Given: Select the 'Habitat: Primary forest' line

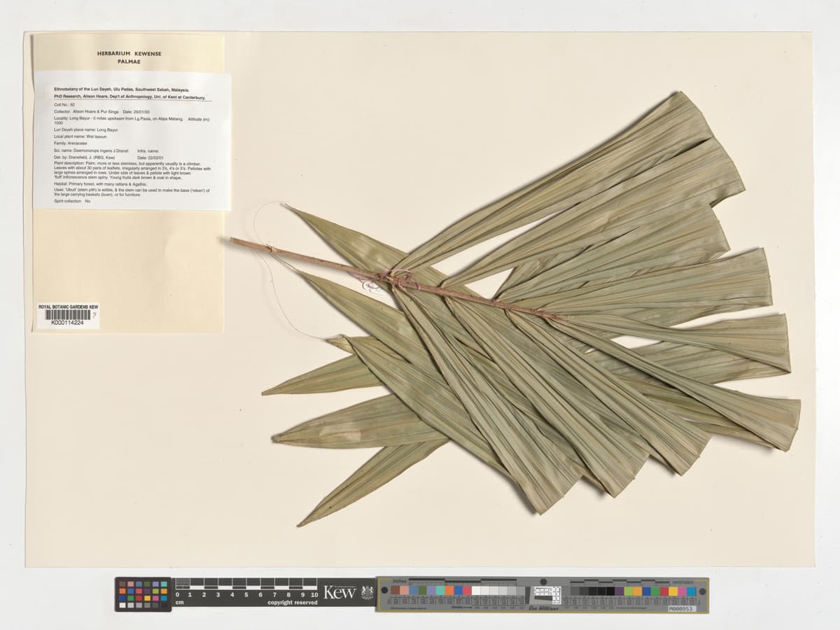Looking at the screenshot, I should point(100,184).
